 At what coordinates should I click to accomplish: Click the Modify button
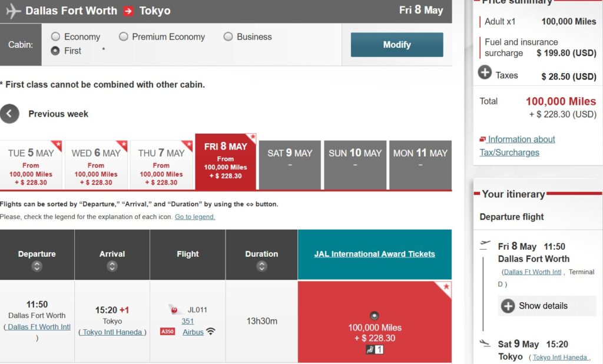coord(396,45)
